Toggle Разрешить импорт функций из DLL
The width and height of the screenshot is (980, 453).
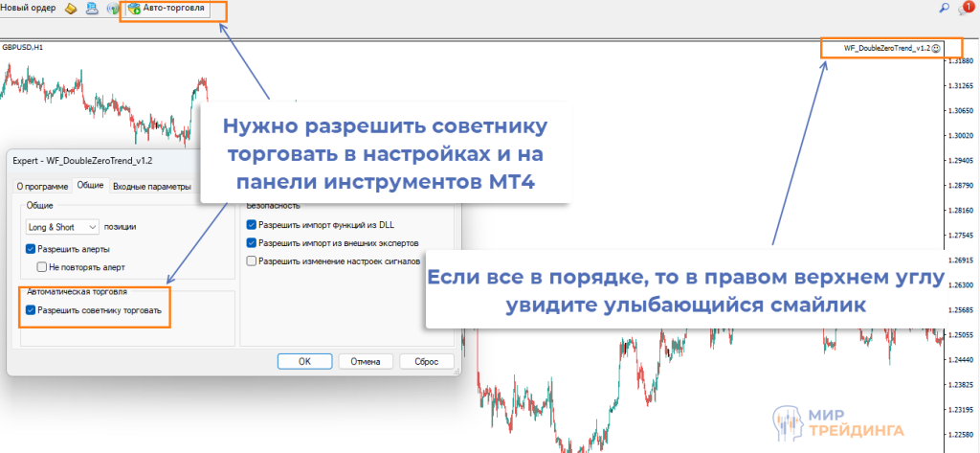point(252,225)
